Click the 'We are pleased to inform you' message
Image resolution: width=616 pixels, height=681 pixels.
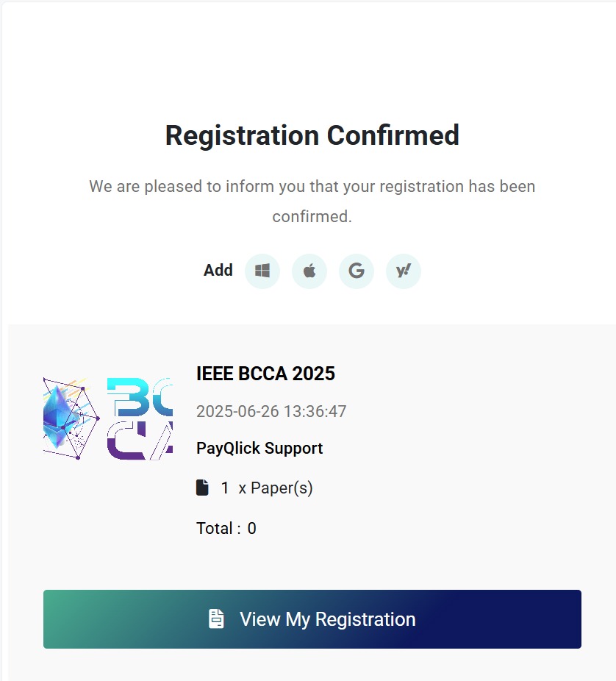click(x=312, y=201)
